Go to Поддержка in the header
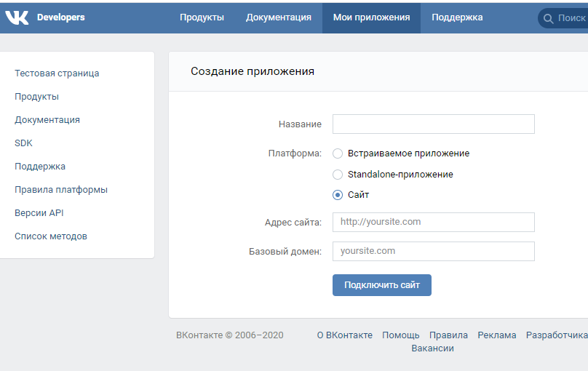Screen dimensions: 588x371 tap(457, 17)
